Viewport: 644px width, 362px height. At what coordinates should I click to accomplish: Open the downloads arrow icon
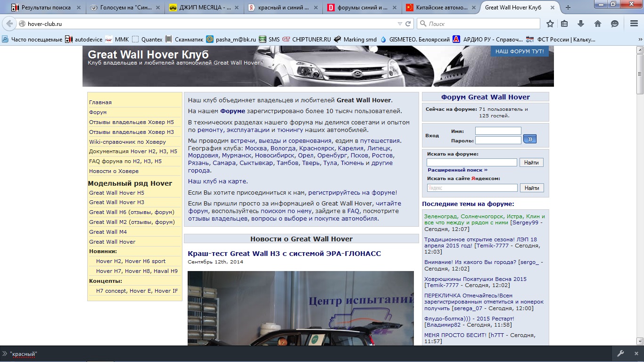click(x=581, y=24)
